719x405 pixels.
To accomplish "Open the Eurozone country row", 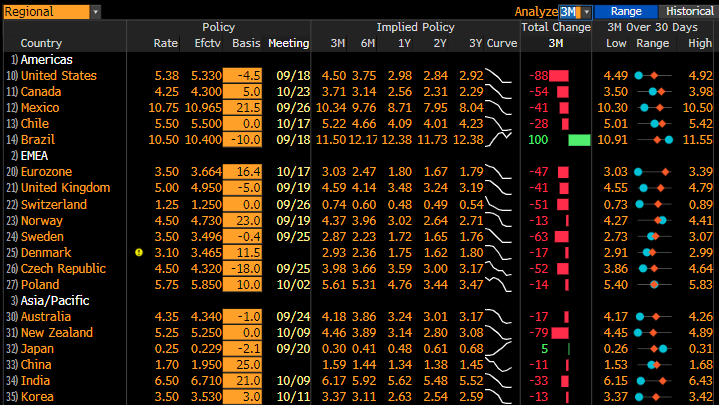I will point(46,172).
